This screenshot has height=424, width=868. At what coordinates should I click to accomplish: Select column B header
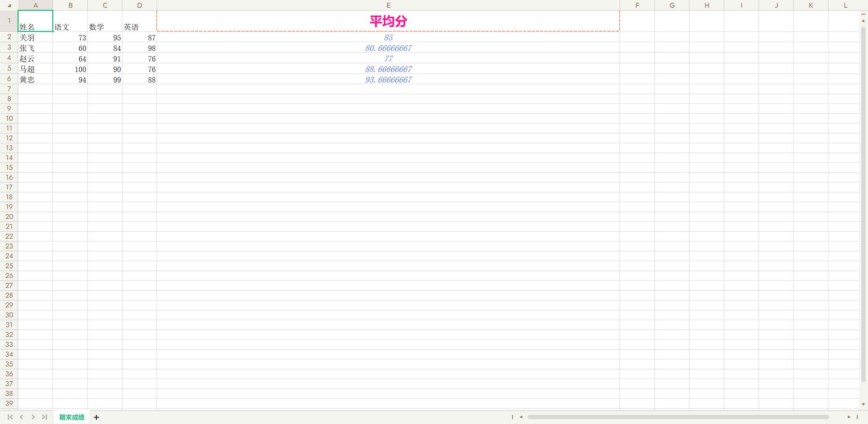point(70,5)
